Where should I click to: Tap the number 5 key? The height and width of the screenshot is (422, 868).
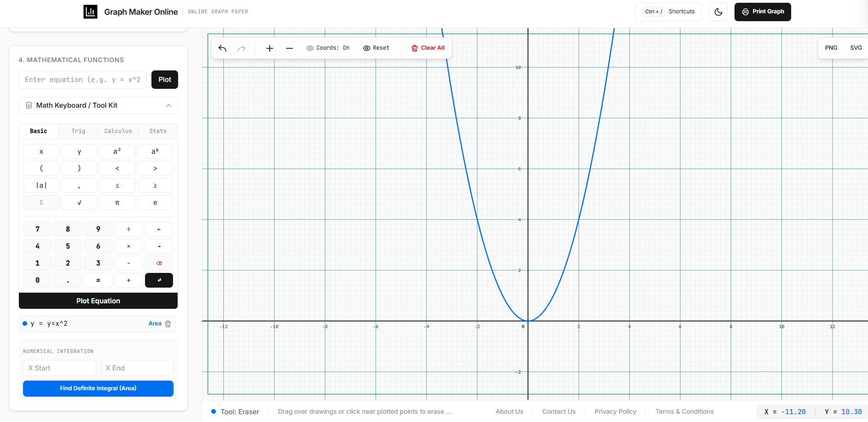68,246
